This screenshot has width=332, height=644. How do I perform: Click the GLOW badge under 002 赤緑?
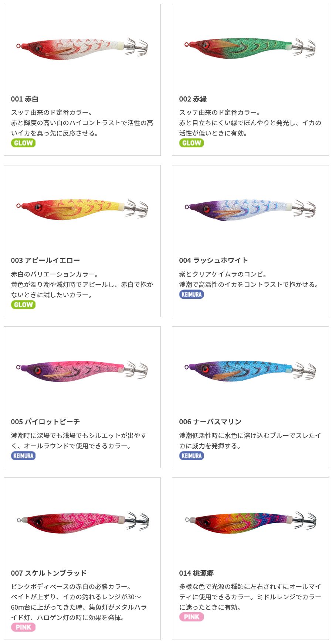click(192, 143)
